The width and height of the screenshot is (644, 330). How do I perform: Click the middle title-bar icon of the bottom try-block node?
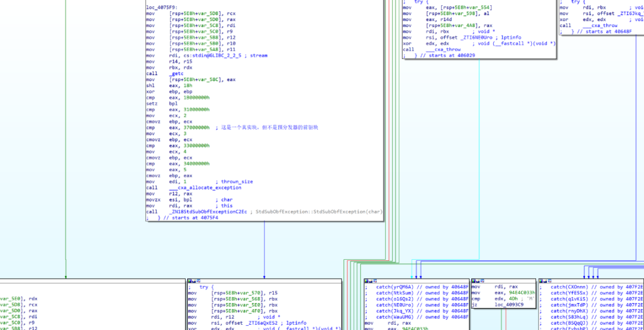[x=193, y=281]
